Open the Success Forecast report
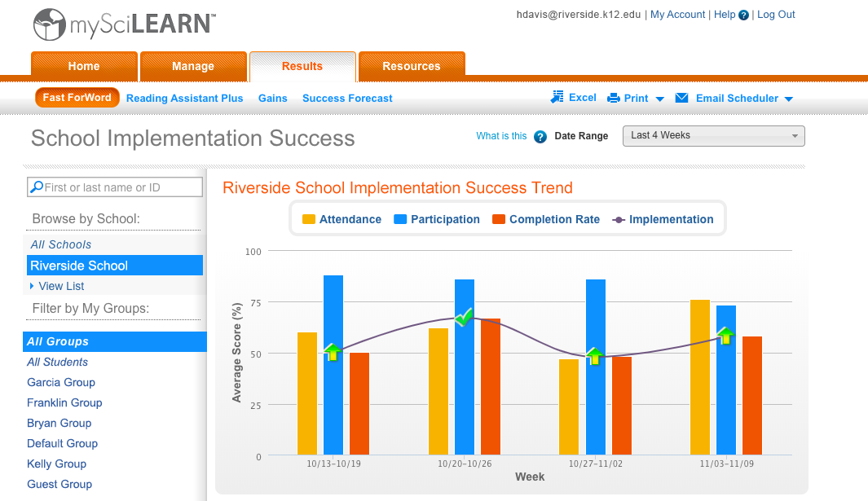Screen dimensions: 868x501 347,98
